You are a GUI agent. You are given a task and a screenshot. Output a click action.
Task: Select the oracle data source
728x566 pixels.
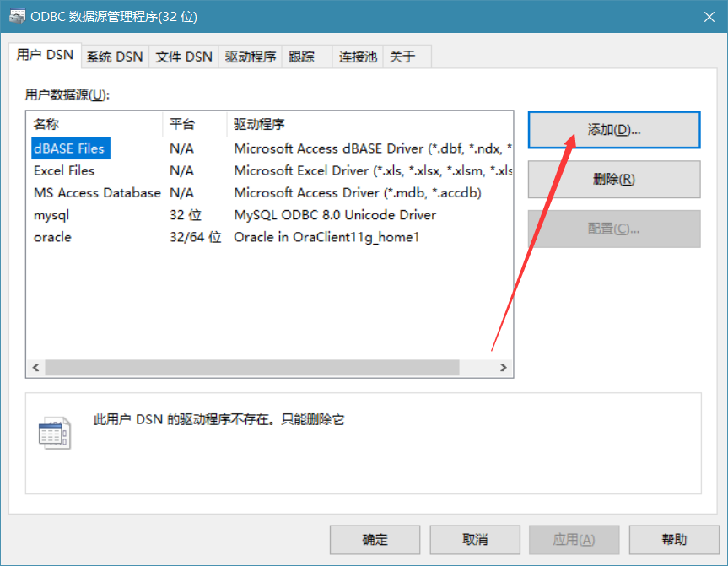[x=53, y=237]
